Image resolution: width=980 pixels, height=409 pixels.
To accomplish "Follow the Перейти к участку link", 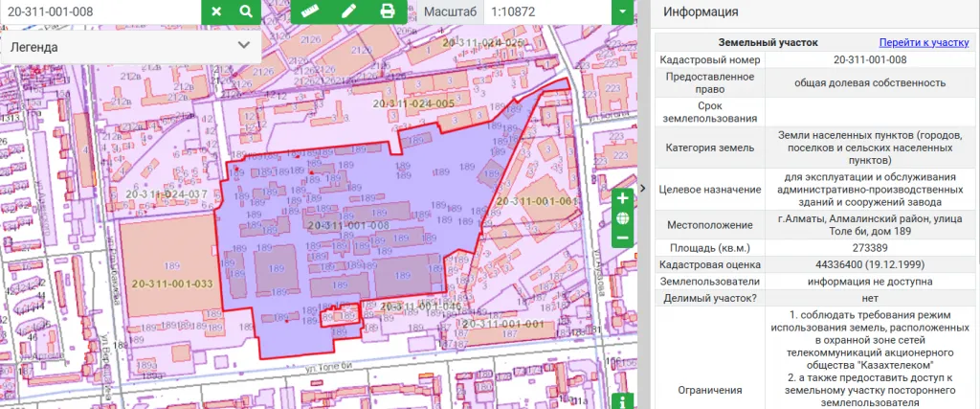I will point(924,42).
